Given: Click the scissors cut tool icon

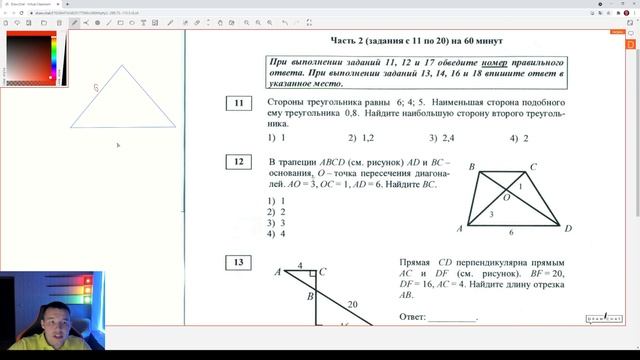Looking at the screenshot, I should point(86,23).
